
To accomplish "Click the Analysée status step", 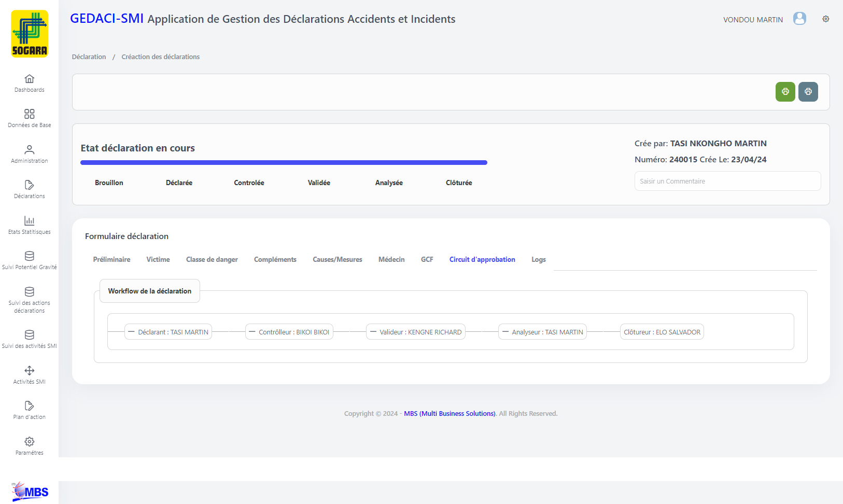I will (x=389, y=183).
